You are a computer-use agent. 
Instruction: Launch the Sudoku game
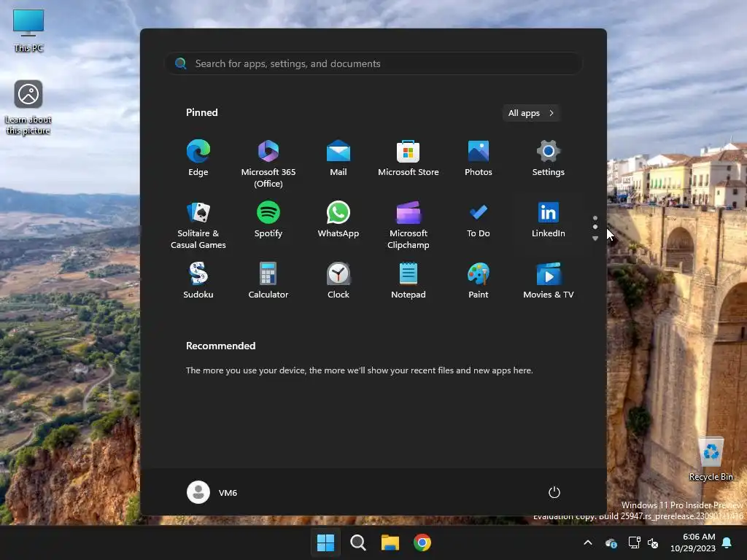pos(198,281)
